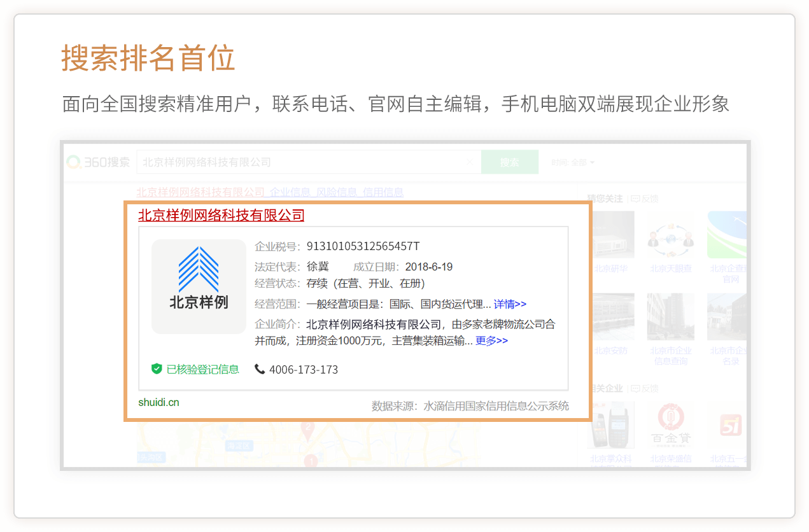Click the 北京样例 company logo image
This screenshot has width=809, height=532.
click(x=199, y=286)
